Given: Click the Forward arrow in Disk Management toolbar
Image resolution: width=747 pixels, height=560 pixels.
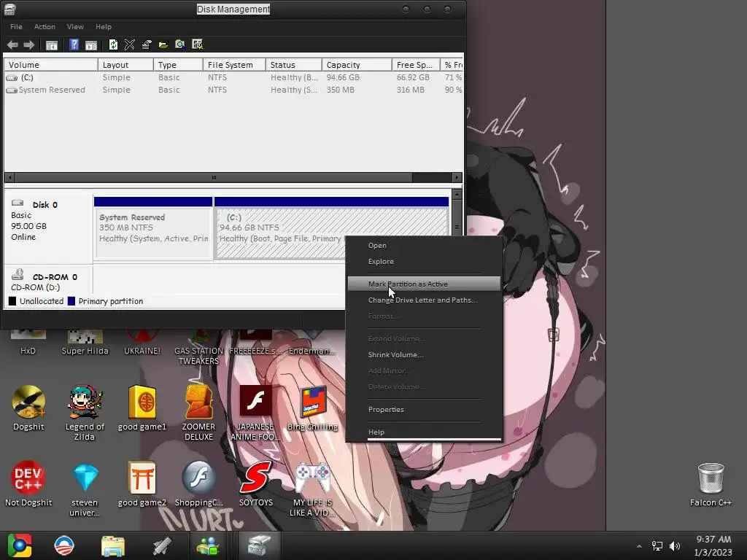Looking at the screenshot, I should [x=29, y=44].
